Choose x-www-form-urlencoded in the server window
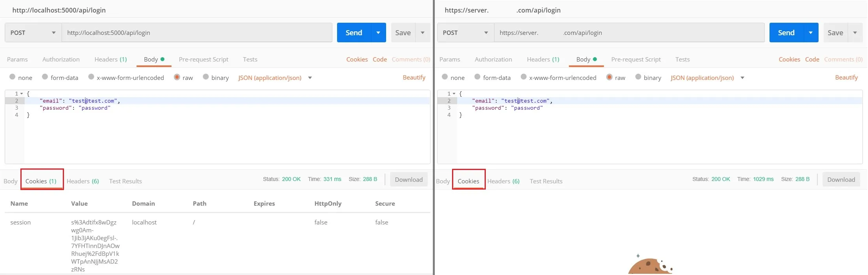This screenshot has width=868, height=275. click(x=523, y=77)
